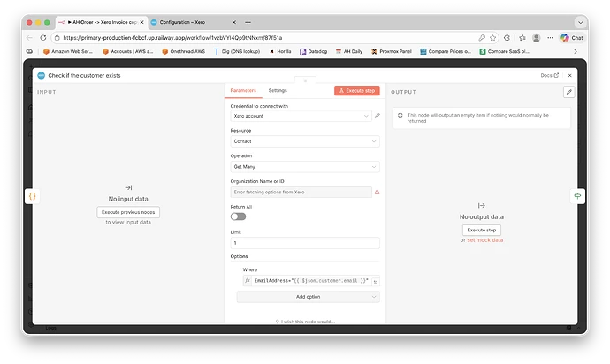610x364 pixels.
Task: Open the Credential to connect with dropdown
Action: coord(300,116)
